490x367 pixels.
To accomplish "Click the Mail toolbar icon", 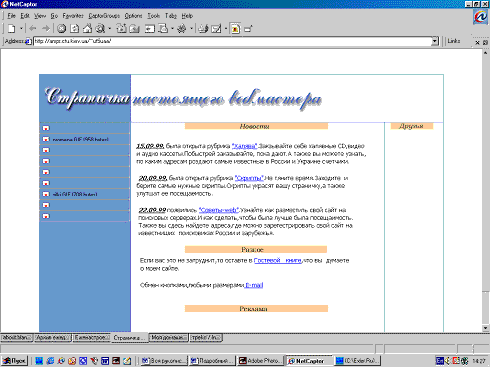I will 216,29.
